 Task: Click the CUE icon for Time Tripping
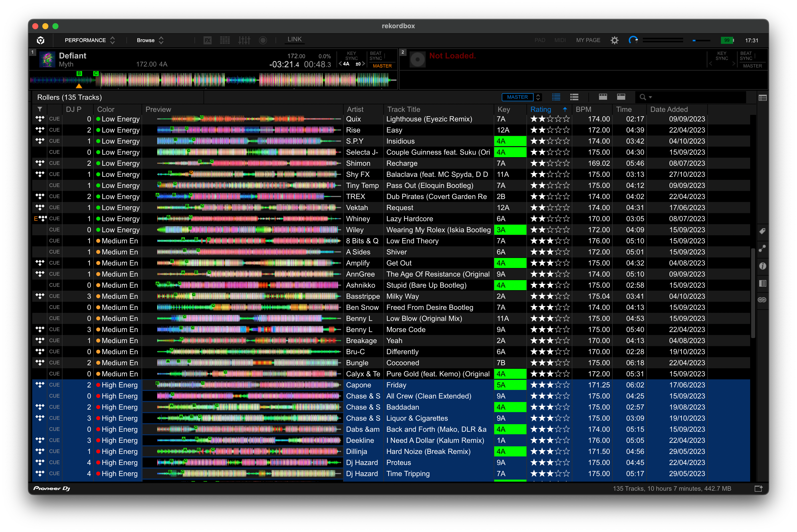(x=54, y=474)
